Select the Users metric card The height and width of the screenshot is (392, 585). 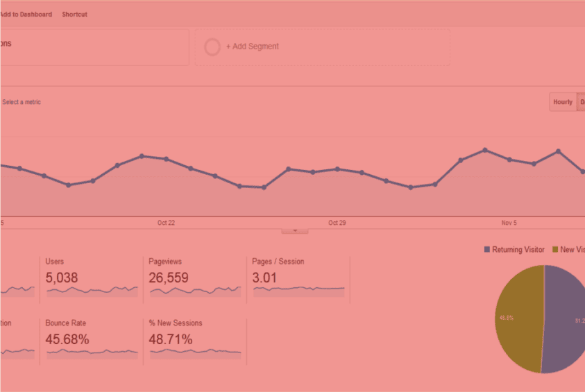tap(92, 280)
